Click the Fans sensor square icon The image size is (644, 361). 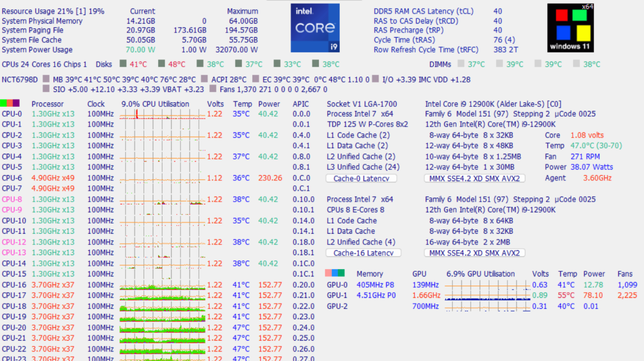click(213, 89)
